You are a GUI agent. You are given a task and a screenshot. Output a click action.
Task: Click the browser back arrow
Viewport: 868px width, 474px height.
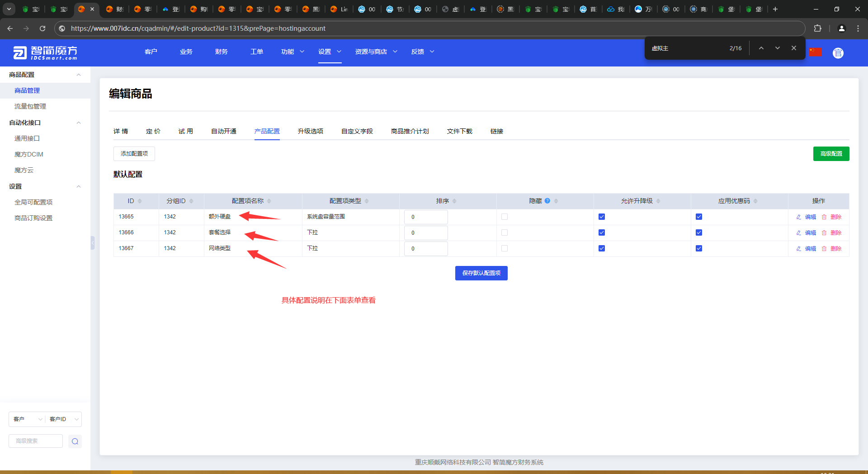10,28
